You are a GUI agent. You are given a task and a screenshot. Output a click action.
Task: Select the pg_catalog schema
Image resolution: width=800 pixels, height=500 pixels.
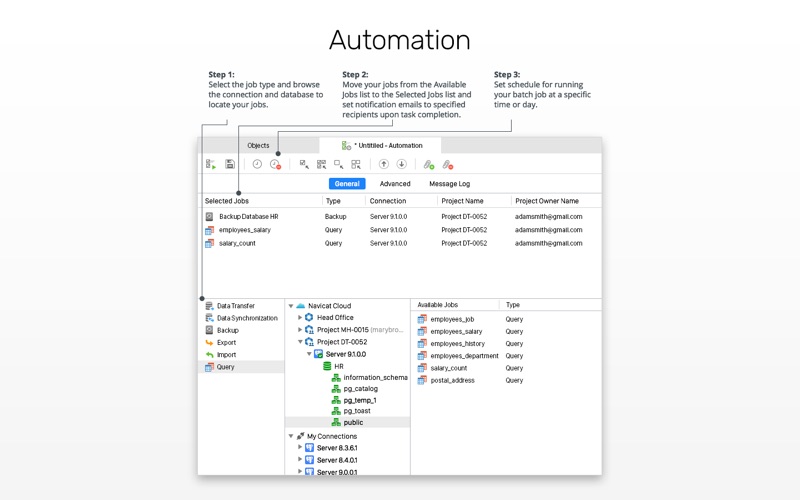[360, 389]
